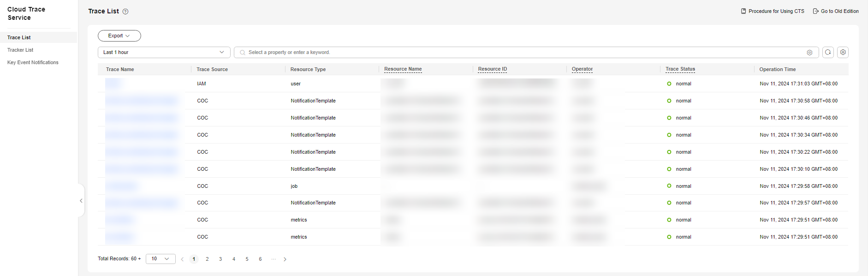868x276 pixels.
Task: Go to page 6
Action: click(260, 259)
